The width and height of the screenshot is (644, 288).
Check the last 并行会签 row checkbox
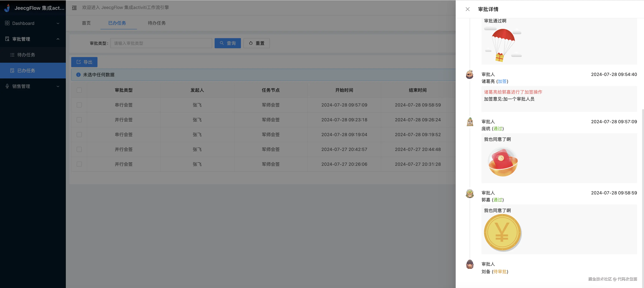[79, 164]
